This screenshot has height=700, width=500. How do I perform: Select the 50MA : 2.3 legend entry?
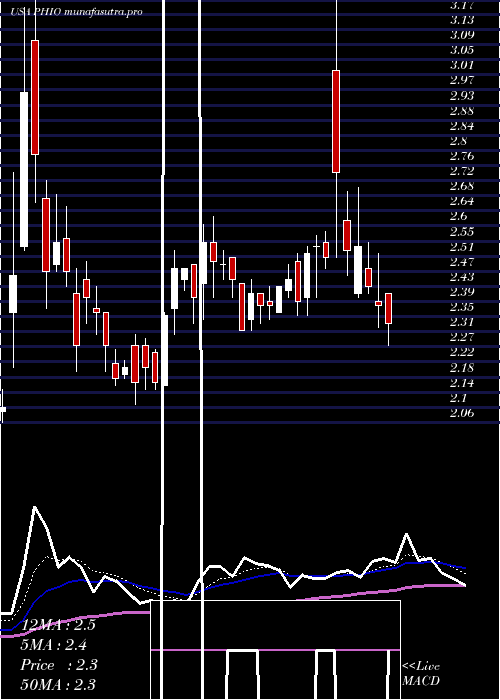coord(58,685)
